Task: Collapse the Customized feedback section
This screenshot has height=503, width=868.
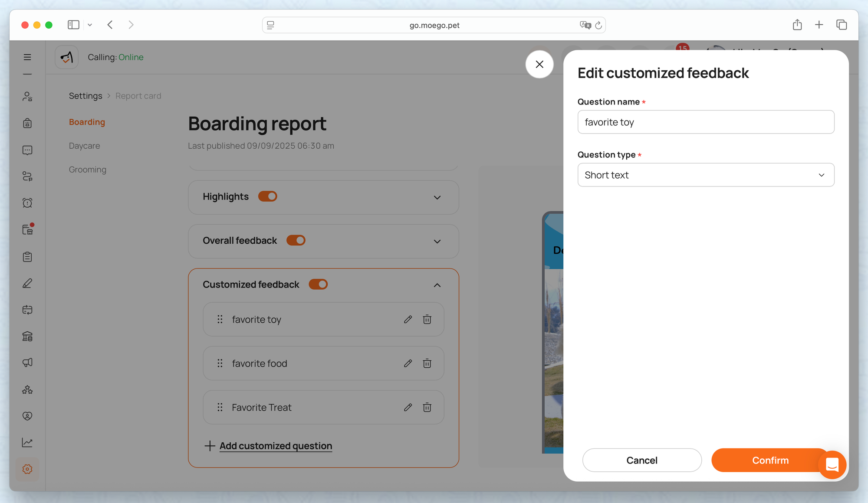Action: [x=437, y=285]
